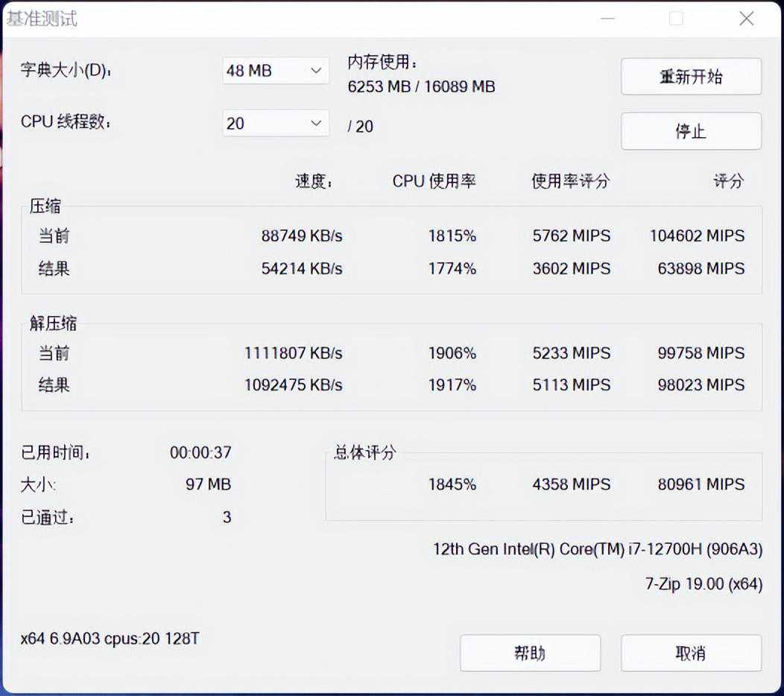Click the 7-Zip 19.00 (x64) version text
This screenshot has height=696, width=784.
click(704, 584)
